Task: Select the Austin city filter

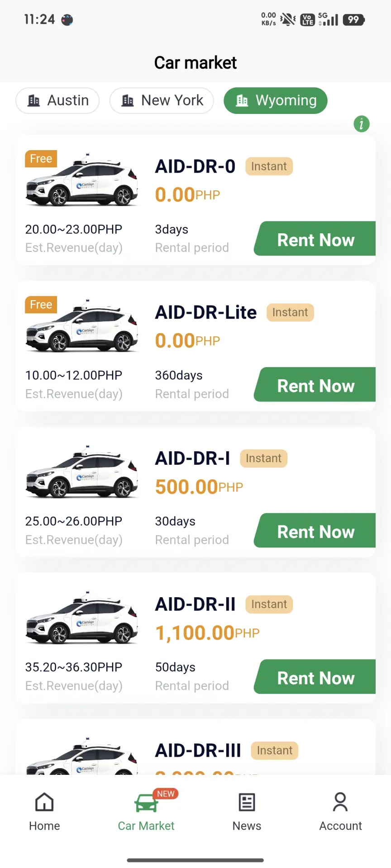Action: 57,100
